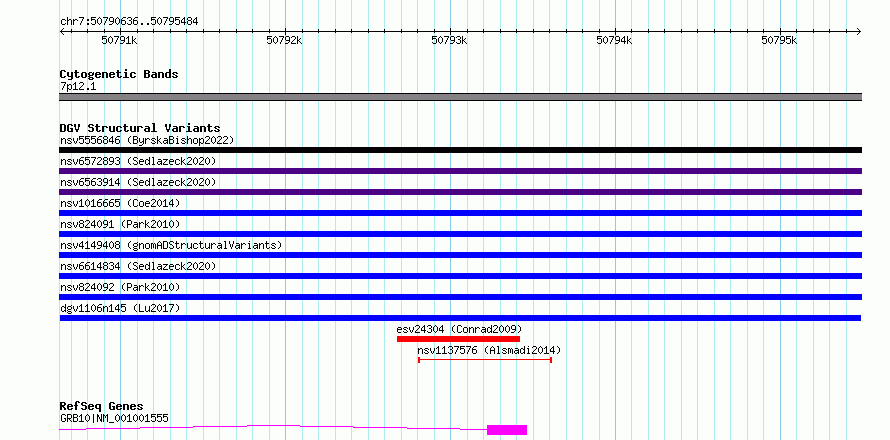The image size is (890, 440).
Task: Click the 50793k ruler tick label
Action: click(450, 40)
